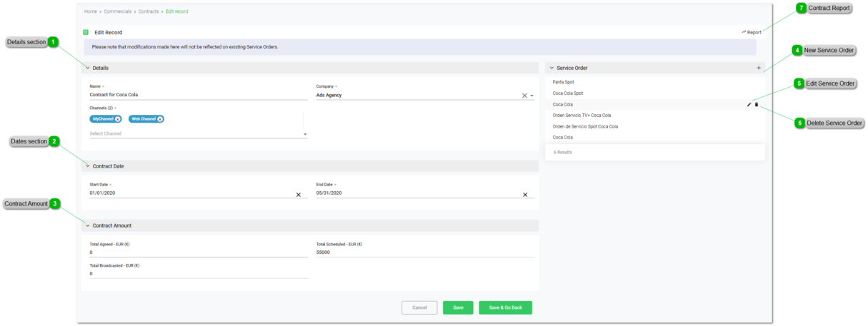Collapse the Contract Amount section
Viewport: 868px width, 326px height.
point(88,225)
